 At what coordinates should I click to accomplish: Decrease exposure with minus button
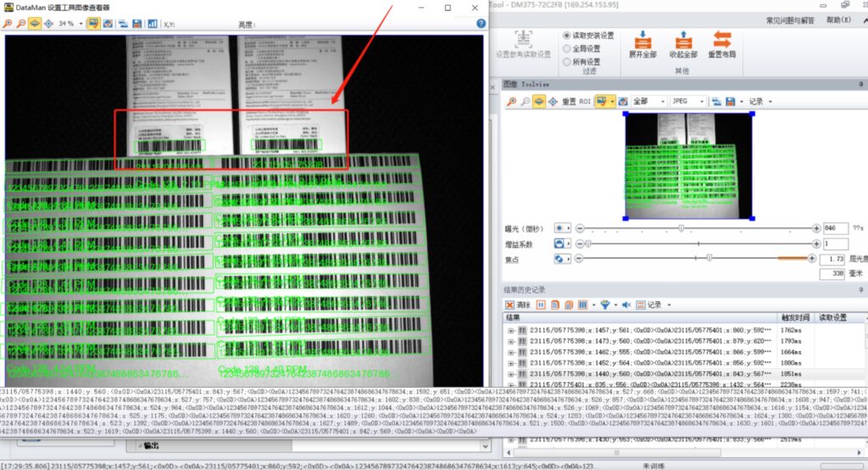pos(580,228)
